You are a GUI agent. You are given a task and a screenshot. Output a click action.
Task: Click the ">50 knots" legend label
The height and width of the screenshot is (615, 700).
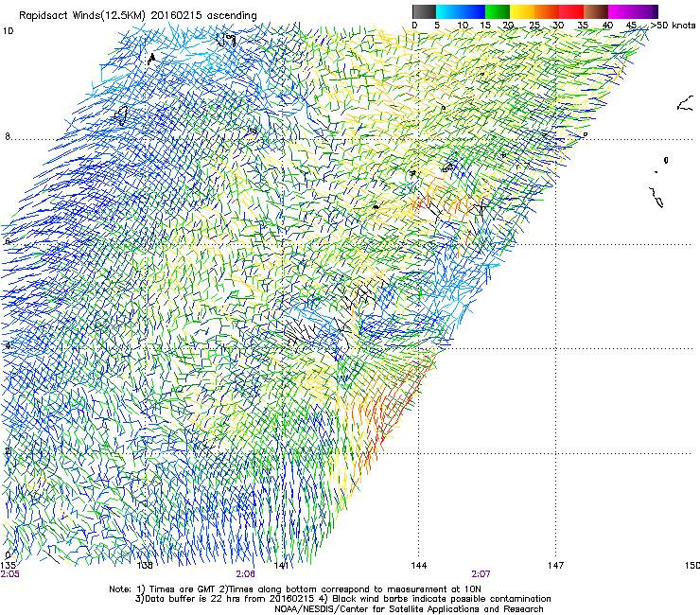click(673, 25)
